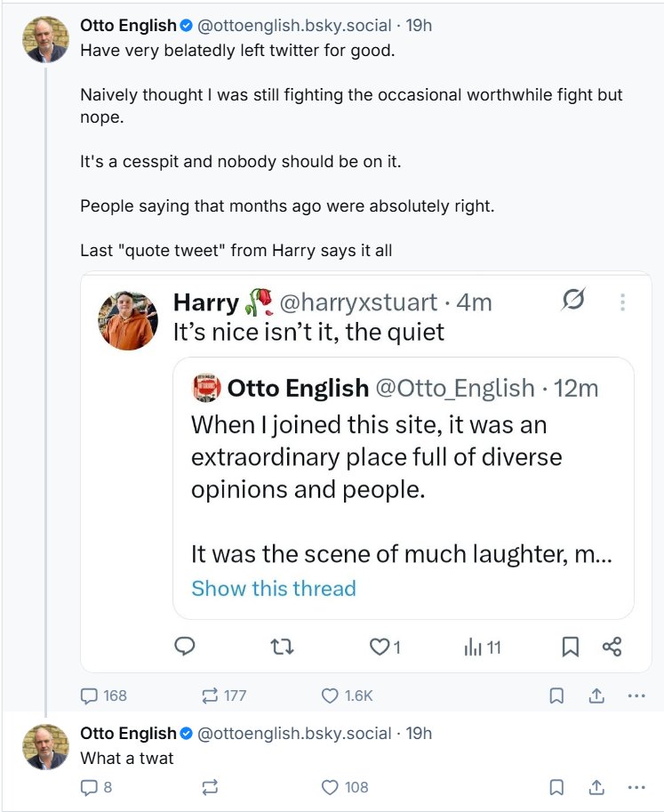664x812 pixels.
Task: Like the "What a twat" post
Action: 331,787
